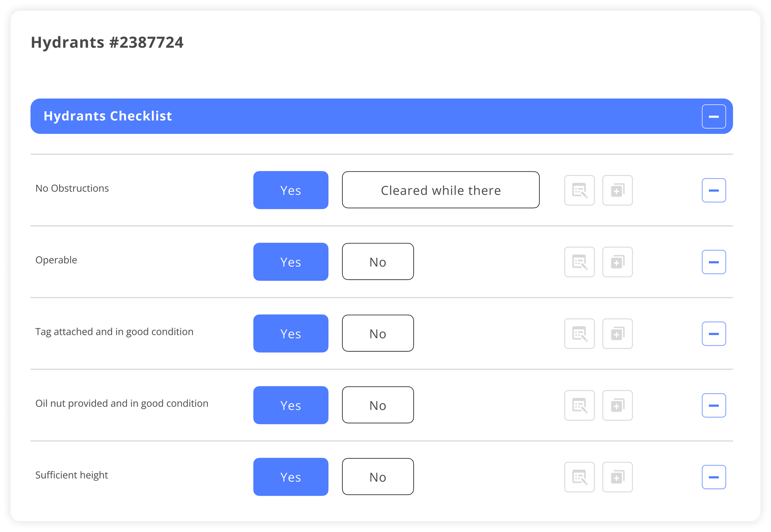The image size is (771, 532).
Task: Click the Hydrants #2387724 title
Action: pyautogui.click(x=108, y=43)
